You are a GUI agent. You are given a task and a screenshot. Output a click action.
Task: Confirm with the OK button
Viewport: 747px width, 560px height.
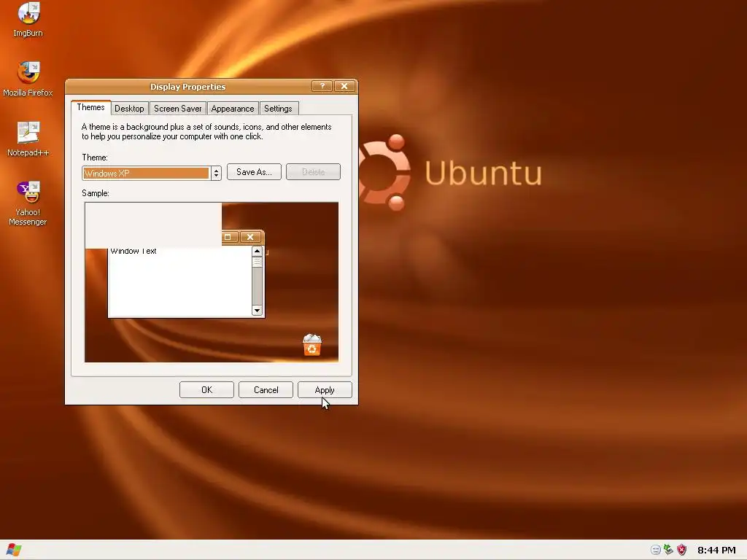[x=206, y=390]
